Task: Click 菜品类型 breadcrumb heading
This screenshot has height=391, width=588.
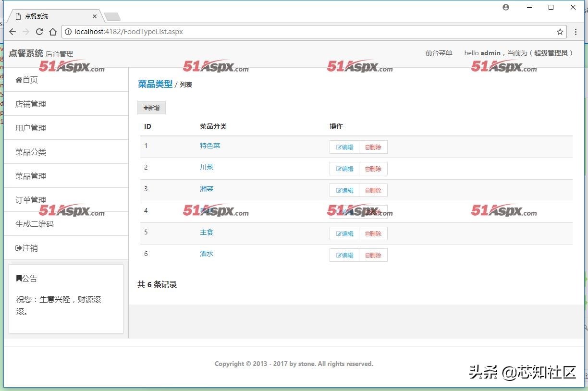Action: coord(155,84)
